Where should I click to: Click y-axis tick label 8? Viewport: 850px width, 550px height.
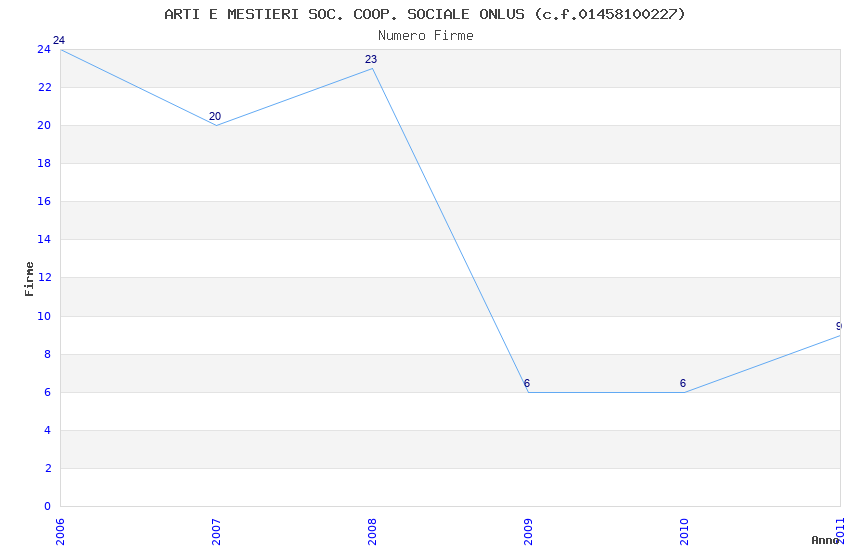click(x=48, y=354)
